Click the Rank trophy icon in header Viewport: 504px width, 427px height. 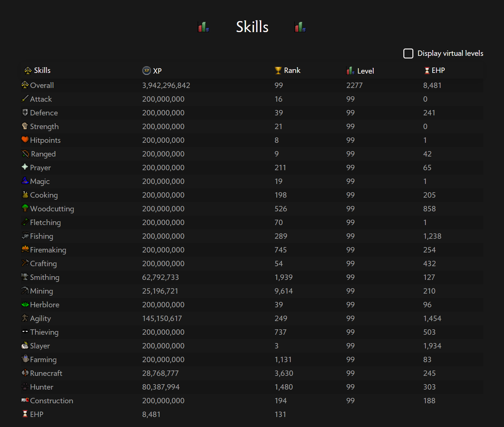tap(278, 71)
